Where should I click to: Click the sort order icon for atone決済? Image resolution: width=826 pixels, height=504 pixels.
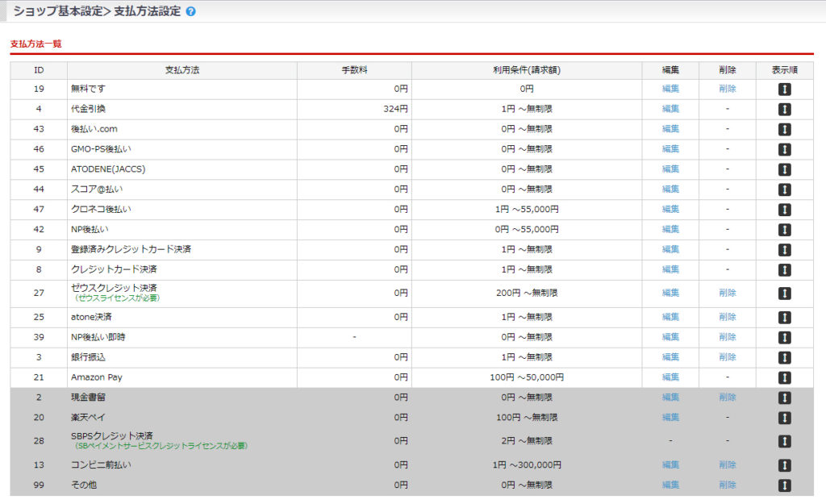click(784, 318)
